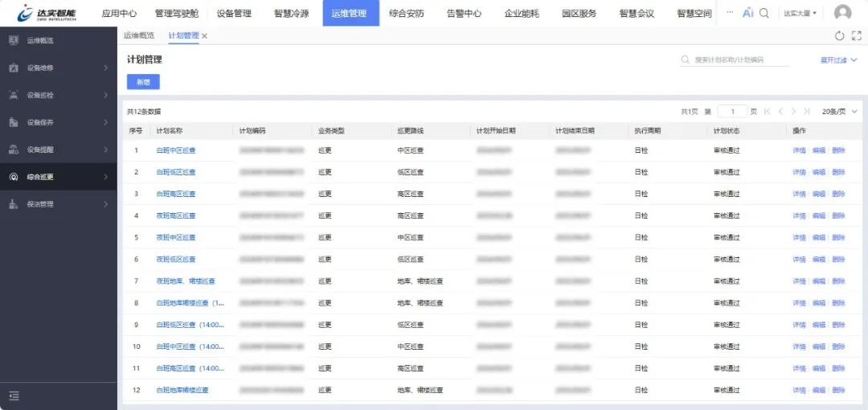This screenshot has height=410, width=868.
Task: Click the page number input box
Action: tap(732, 112)
